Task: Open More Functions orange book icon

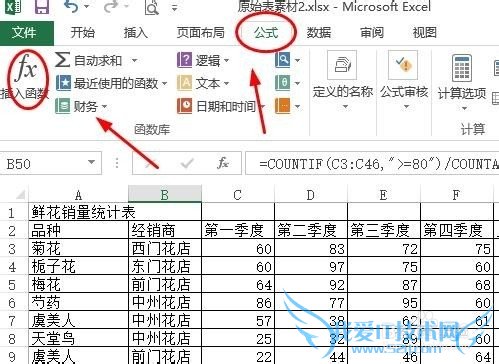Action: [x=282, y=106]
